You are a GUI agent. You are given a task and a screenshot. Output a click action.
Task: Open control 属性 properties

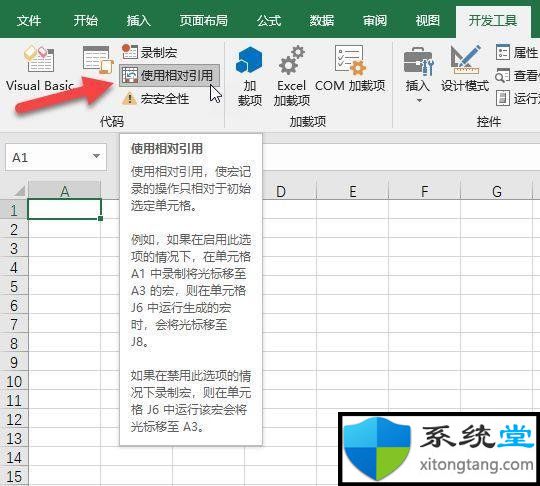pyautogui.click(x=517, y=52)
